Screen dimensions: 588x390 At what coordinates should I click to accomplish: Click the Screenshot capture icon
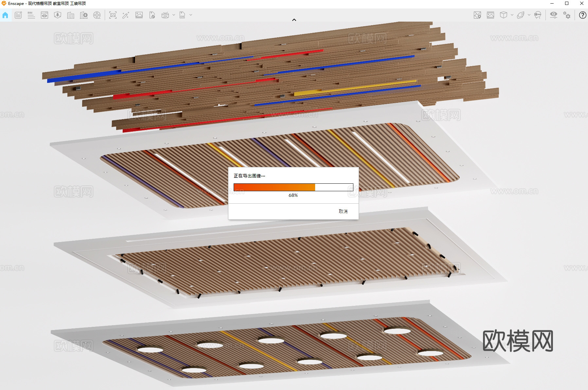113,15
